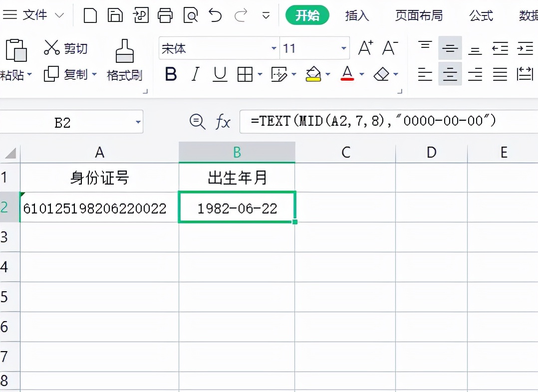This screenshot has height=392, width=538.
Task: Apply cell borders icon
Action: [x=245, y=74]
